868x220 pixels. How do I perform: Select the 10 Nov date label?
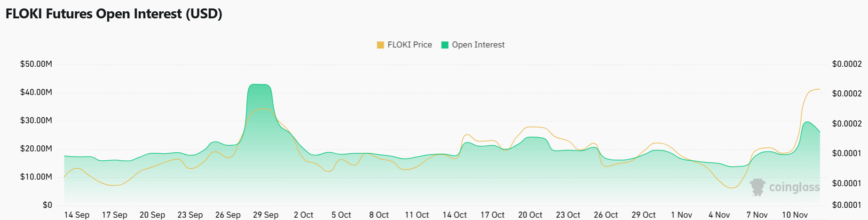[795, 215]
